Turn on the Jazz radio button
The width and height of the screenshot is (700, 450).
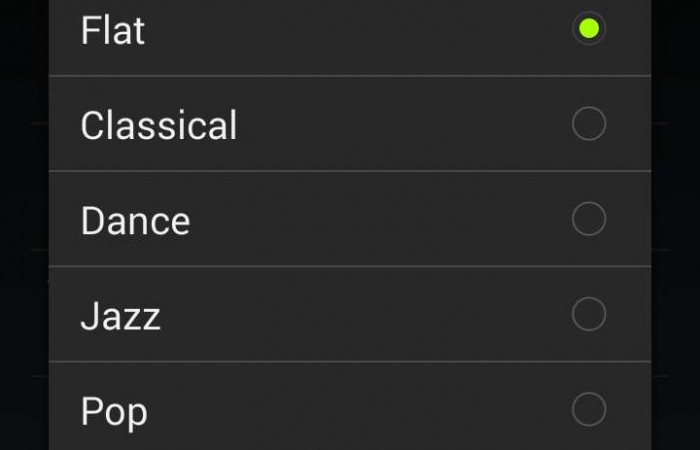(588, 314)
